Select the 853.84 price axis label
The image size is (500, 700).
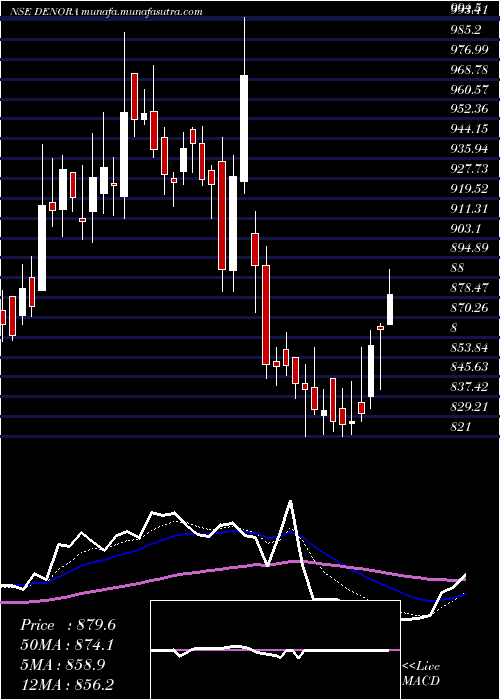tap(470, 347)
